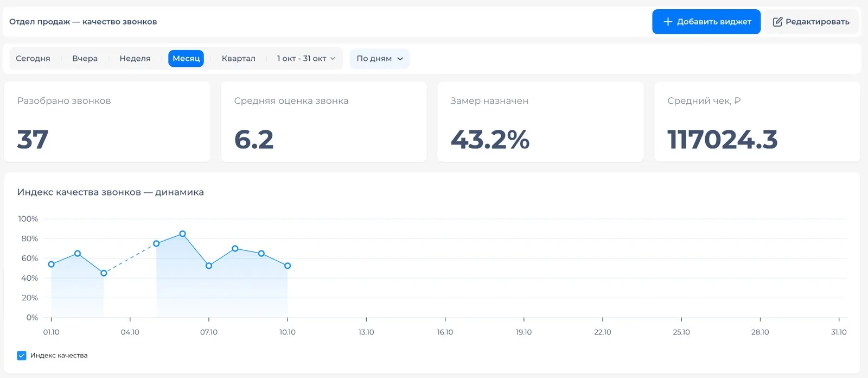Click the chart data point at 01.10
This screenshot has height=378, width=868.
click(52, 264)
